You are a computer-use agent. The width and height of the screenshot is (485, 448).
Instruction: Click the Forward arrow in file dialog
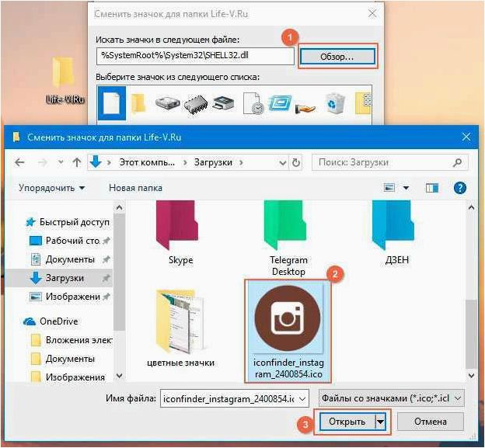43,162
